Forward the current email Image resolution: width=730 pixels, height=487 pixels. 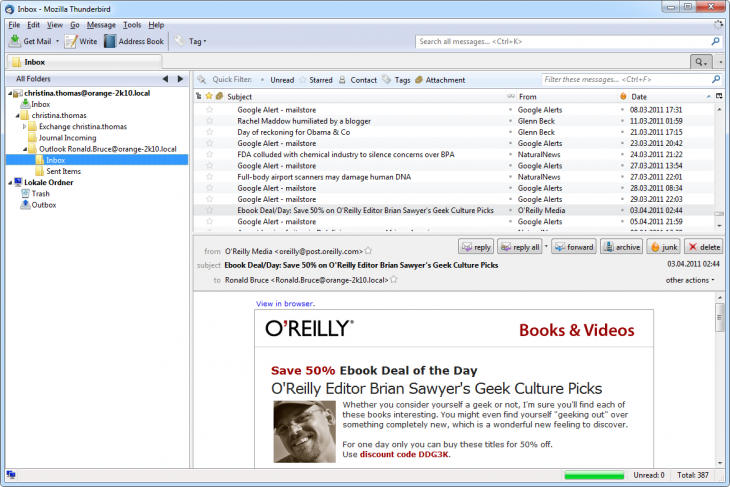coord(574,247)
